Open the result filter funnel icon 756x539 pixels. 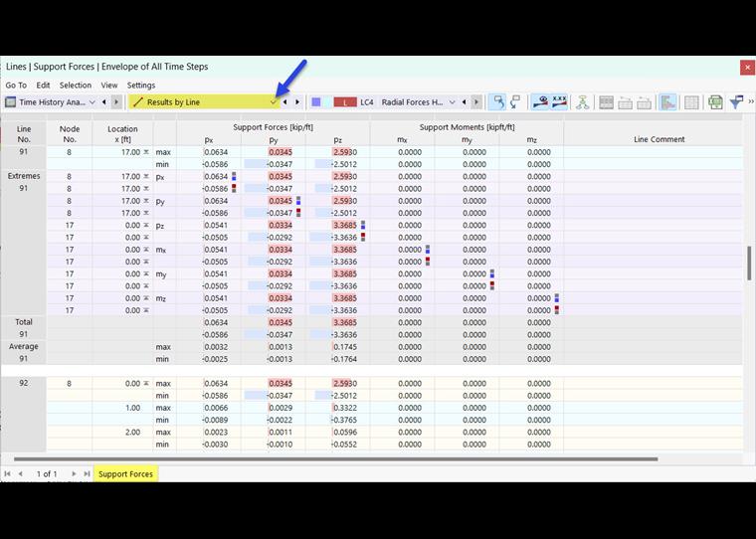click(x=736, y=102)
